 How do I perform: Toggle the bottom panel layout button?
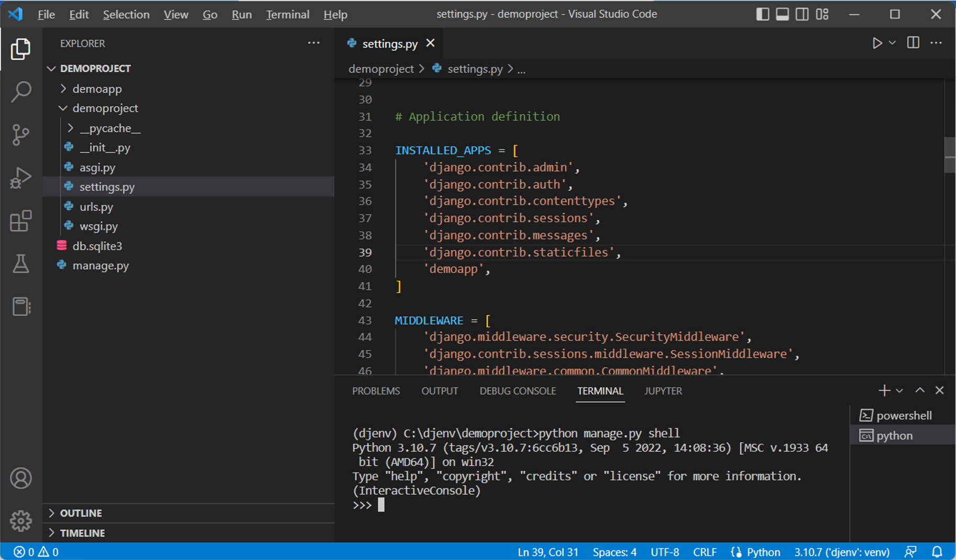point(782,14)
